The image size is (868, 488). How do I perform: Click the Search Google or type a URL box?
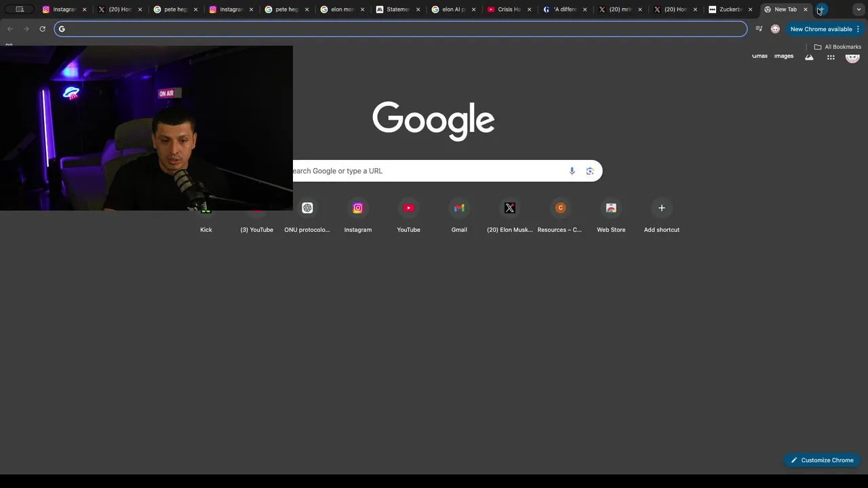click(x=448, y=171)
